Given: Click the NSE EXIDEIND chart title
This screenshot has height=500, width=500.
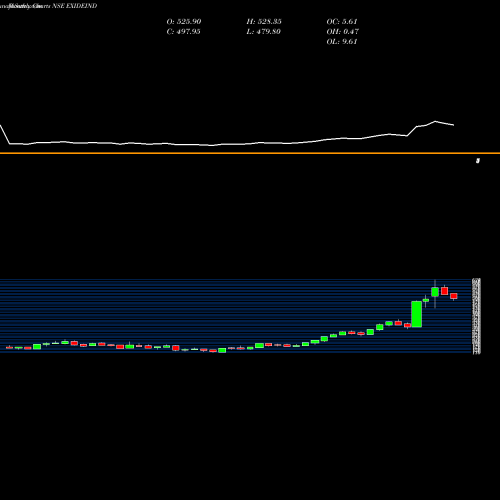Looking at the screenshot, I should pyautogui.click(x=75, y=6).
